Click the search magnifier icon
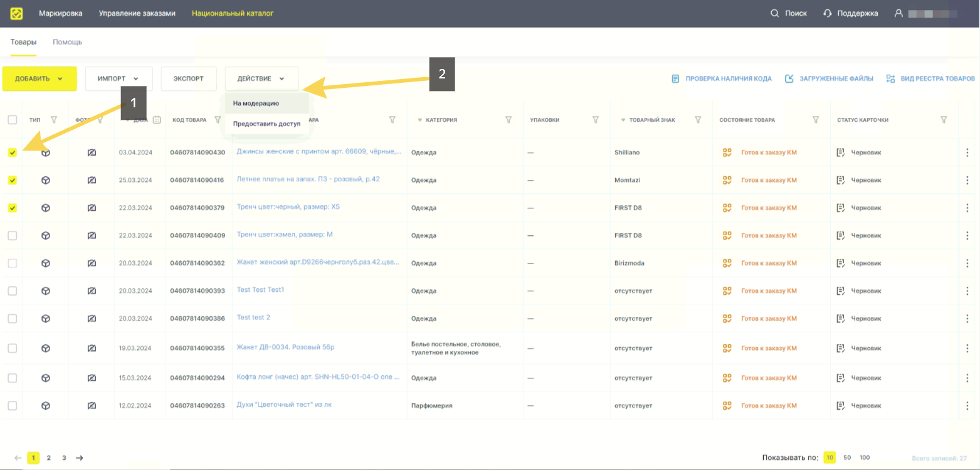Screen dimensions: 980x470 pos(774,13)
